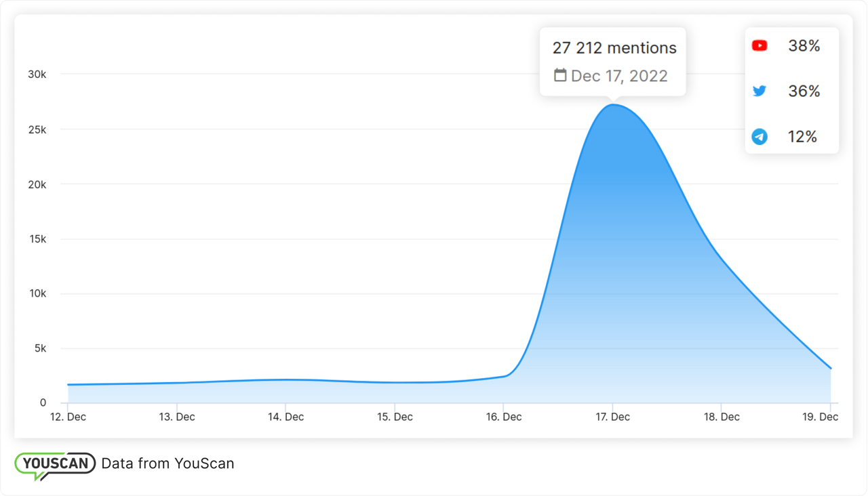The width and height of the screenshot is (868, 496).
Task: Click the "15k" y-axis label
Action: click(x=37, y=239)
